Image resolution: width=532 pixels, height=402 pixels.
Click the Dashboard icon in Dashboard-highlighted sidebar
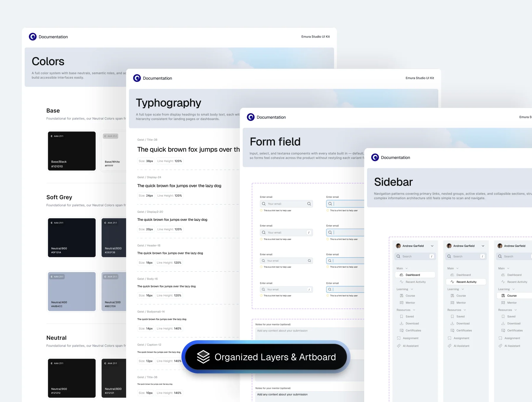401,275
